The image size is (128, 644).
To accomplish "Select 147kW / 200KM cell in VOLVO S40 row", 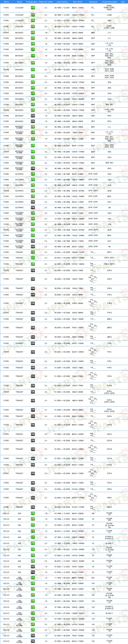I will [78, 555].
